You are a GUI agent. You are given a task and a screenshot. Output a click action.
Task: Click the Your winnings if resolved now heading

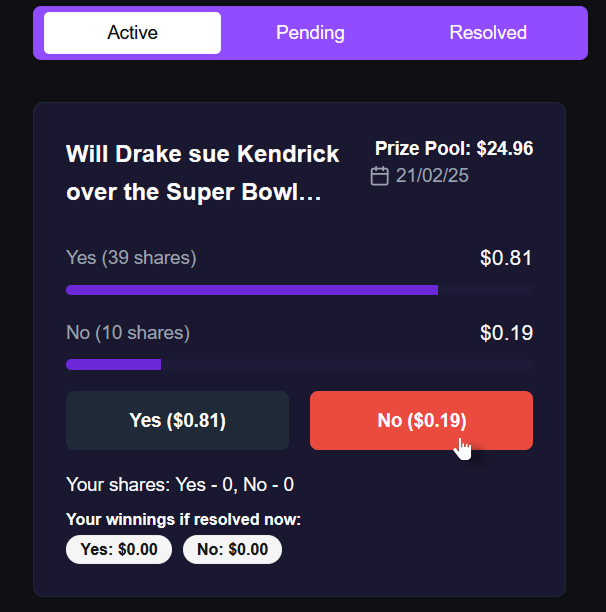pyautogui.click(x=183, y=519)
